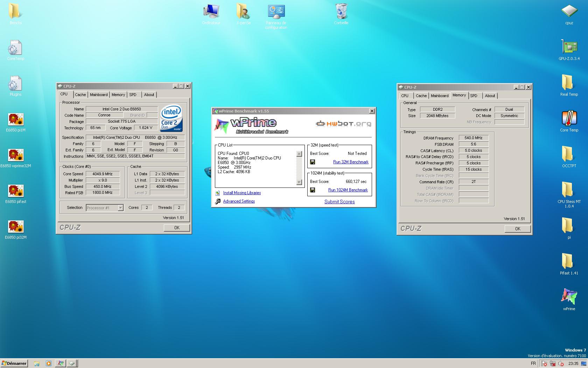Launch GPU-Z.0.3.4 desktop icon
588x368 pixels.
[x=569, y=50]
